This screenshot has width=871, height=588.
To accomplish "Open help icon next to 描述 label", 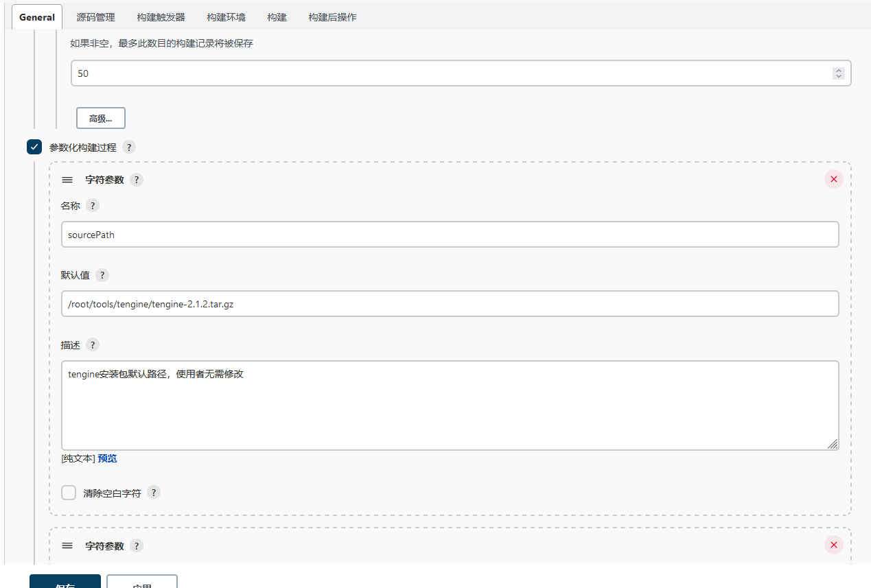I will click(93, 344).
